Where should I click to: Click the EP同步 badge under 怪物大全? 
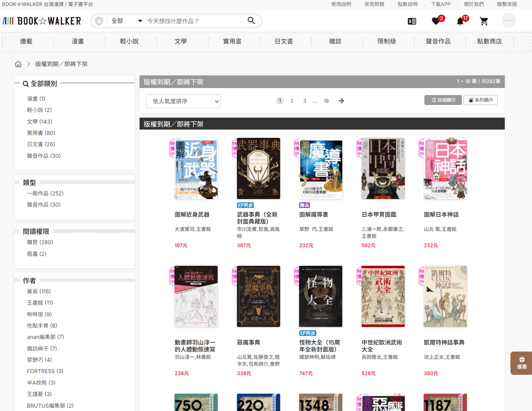[308, 333]
